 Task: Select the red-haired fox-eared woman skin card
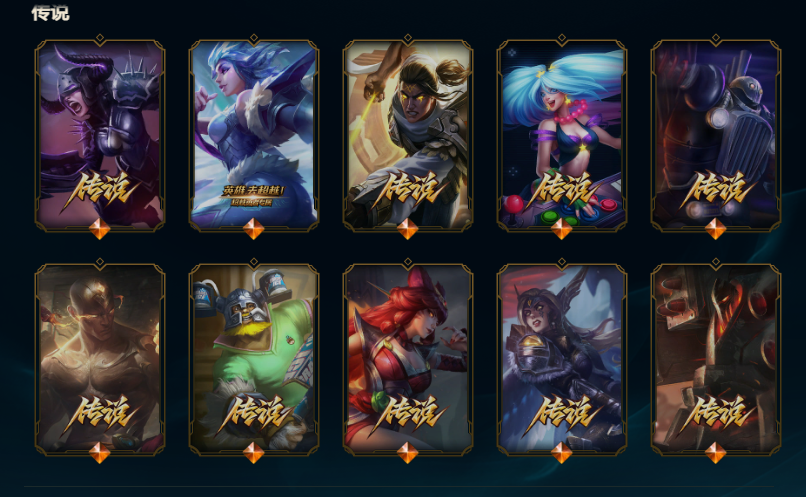(x=408, y=359)
